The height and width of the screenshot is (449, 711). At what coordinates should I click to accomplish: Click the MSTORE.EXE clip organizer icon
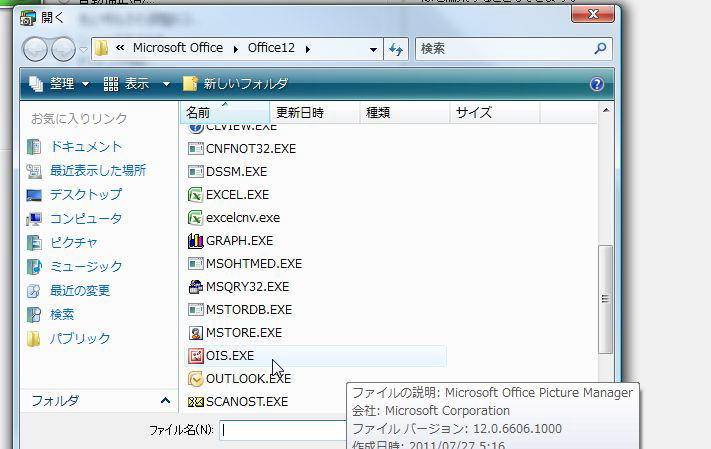[195, 333]
